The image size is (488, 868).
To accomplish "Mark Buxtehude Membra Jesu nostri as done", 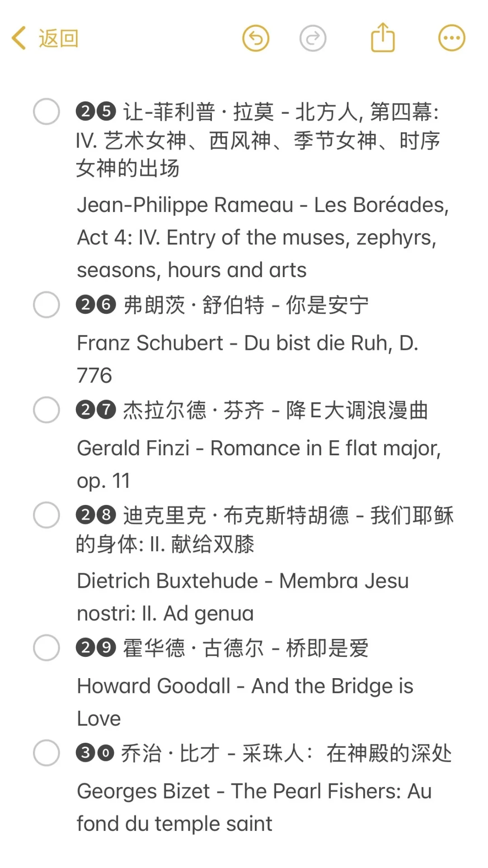I will (47, 515).
